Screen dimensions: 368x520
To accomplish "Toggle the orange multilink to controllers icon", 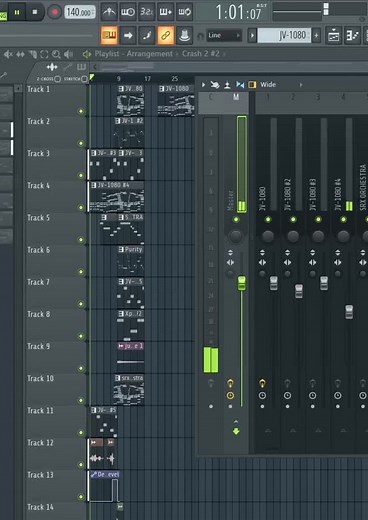I will 166,35.
